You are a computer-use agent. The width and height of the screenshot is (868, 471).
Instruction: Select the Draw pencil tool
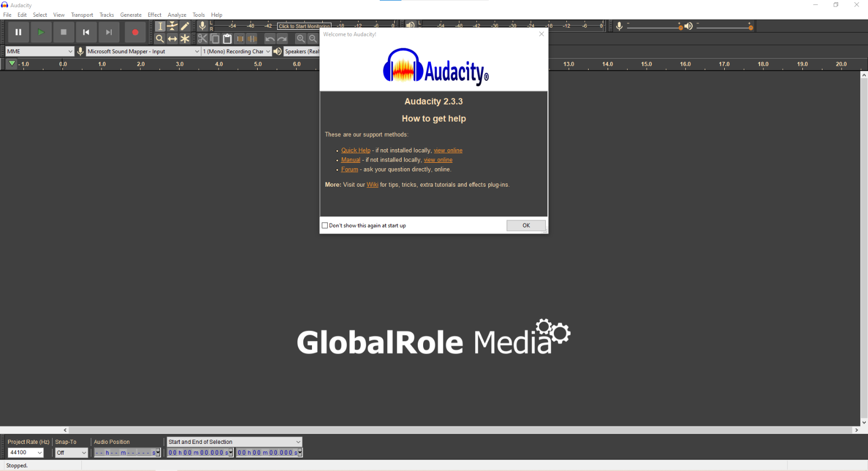[185, 26]
